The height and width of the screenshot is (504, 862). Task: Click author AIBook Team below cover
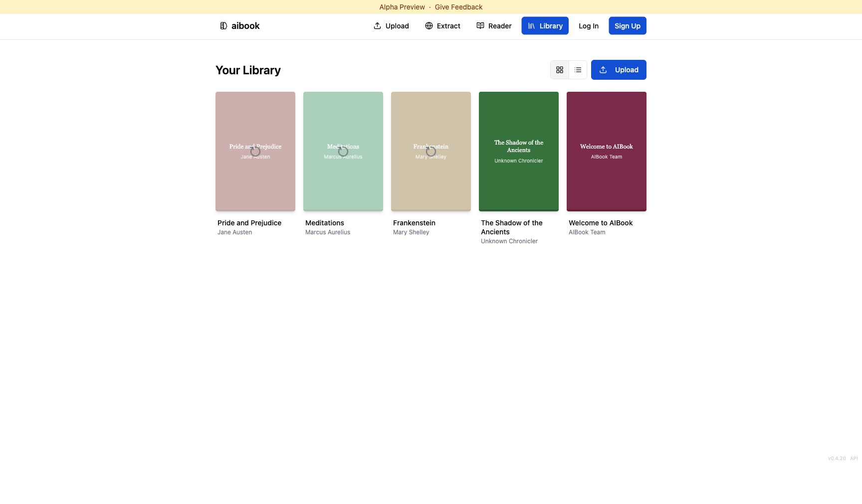click(587, 232)
